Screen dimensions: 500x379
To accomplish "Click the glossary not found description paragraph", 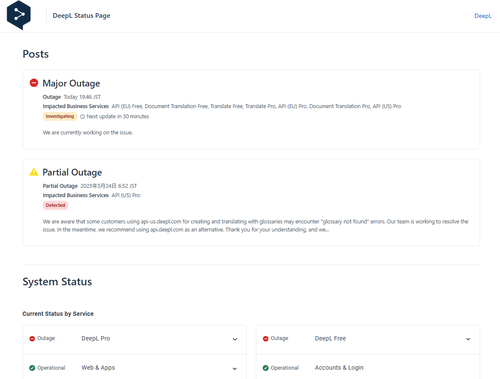I will click(255, 226).
